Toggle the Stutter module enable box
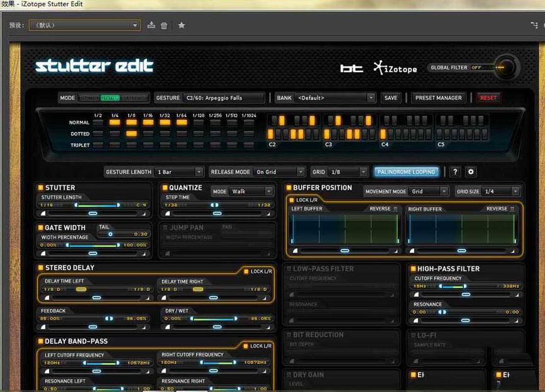 (41, 187)
